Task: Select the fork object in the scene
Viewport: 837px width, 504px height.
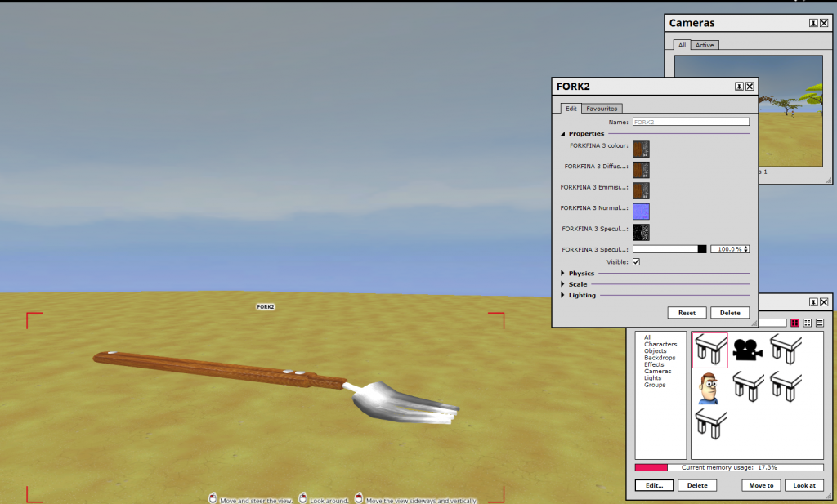Action: click(x=276, y=388)
